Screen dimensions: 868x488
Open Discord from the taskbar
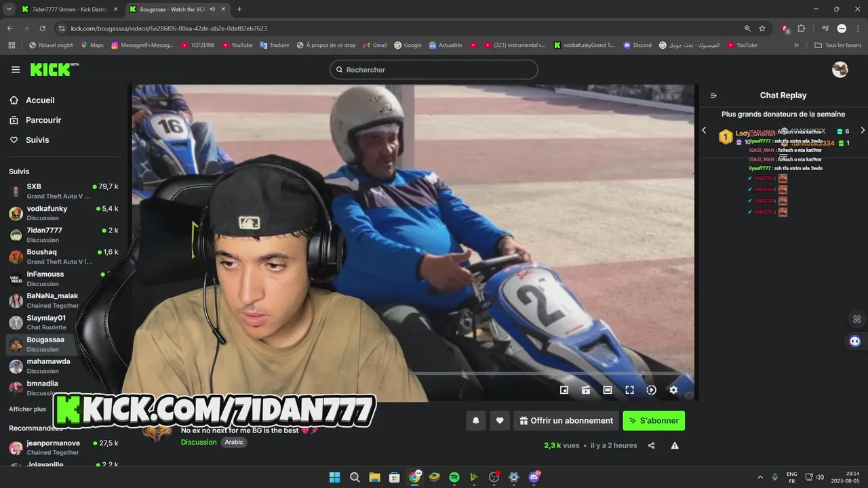[x=534, y=477]
